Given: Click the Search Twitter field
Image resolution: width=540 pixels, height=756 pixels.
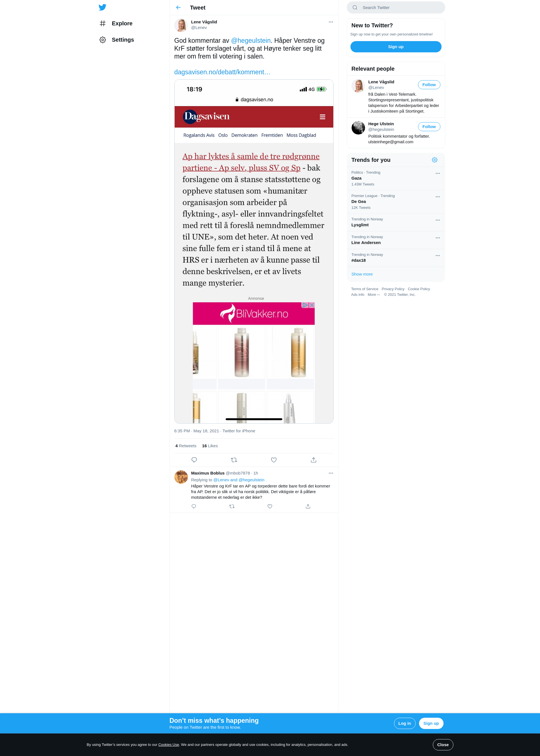Looking at the screenshot, I should [x=396, y=7].
